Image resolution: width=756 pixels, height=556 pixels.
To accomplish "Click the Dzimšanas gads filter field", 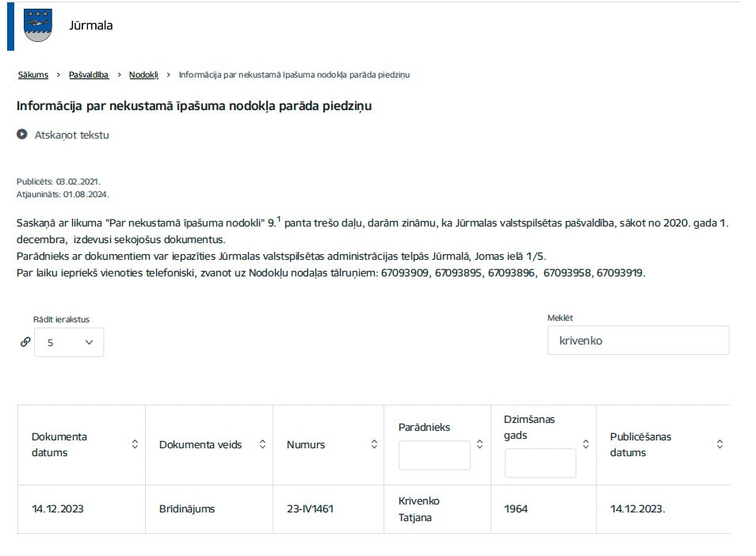I will (540, 463).
